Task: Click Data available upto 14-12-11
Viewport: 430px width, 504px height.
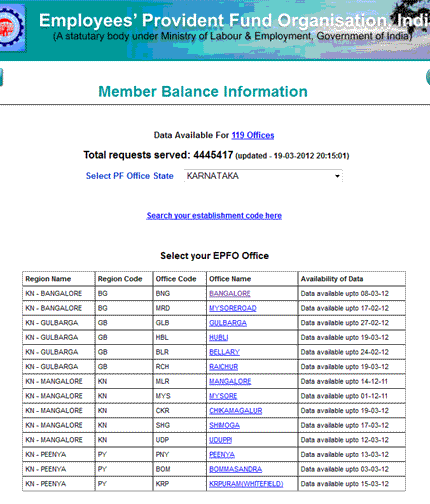Action: tap(344, 381)
